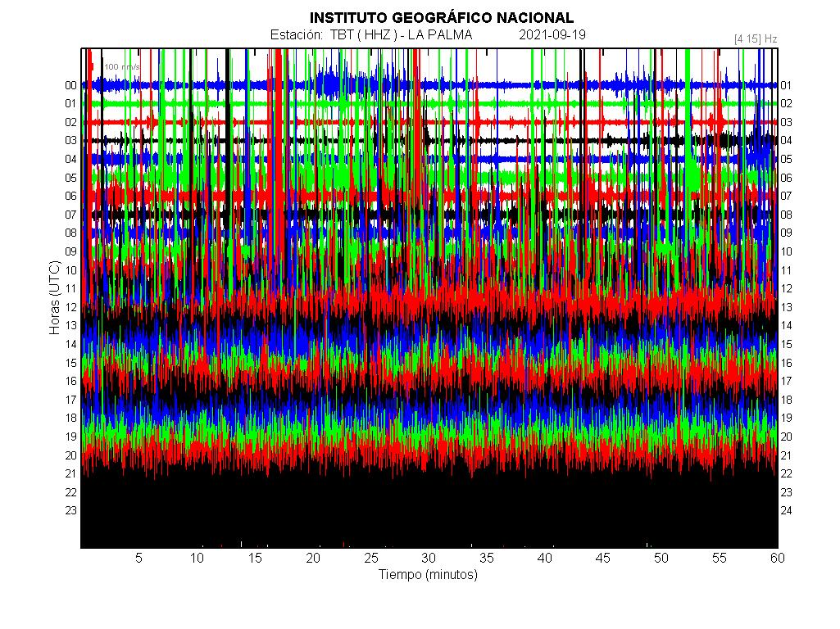Click the 60 minute tick label
The image size is (840, 629).
(778, 558)
